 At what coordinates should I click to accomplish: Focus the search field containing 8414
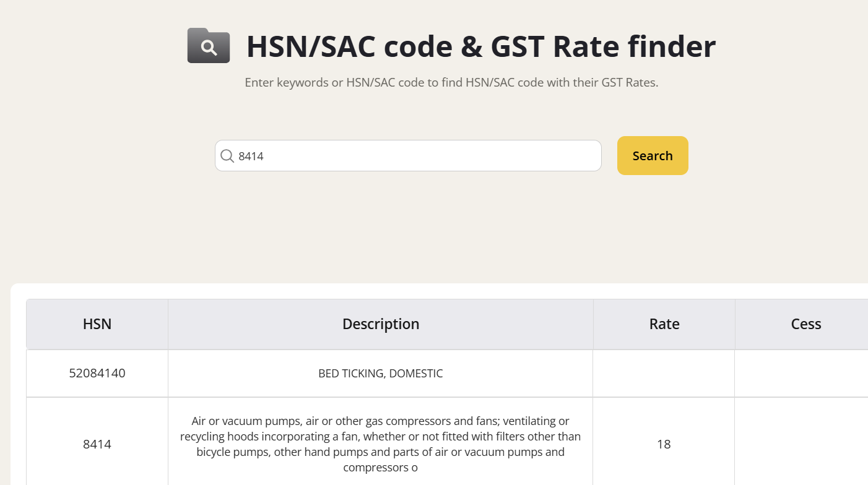click(409, 156)
